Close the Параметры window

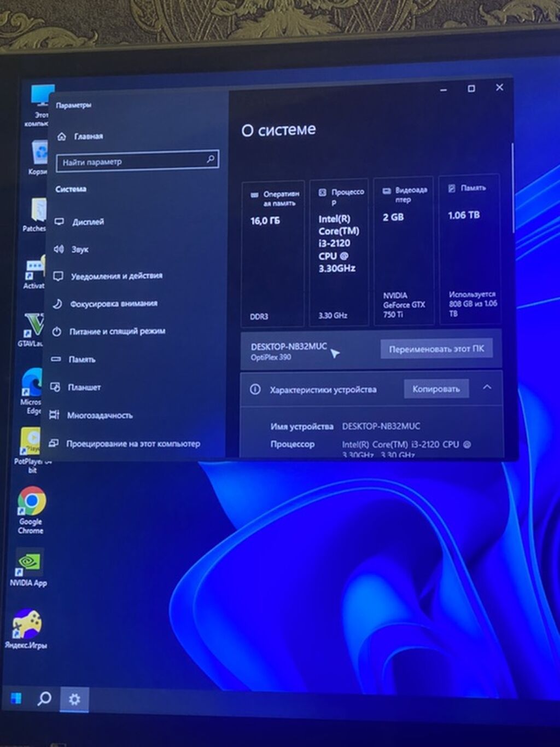pyautogui.click(x=499, y=88)
